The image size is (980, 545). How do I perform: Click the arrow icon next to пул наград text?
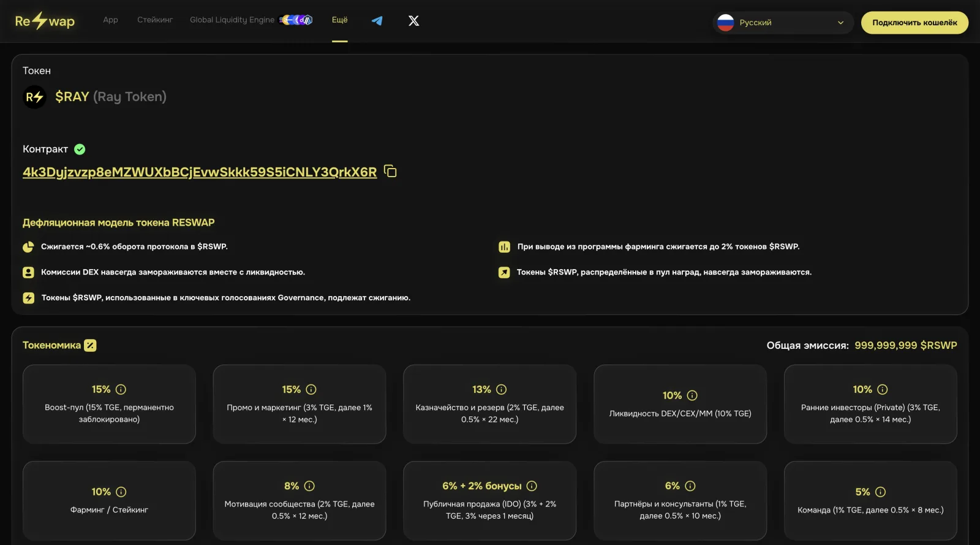coord(504,272)
